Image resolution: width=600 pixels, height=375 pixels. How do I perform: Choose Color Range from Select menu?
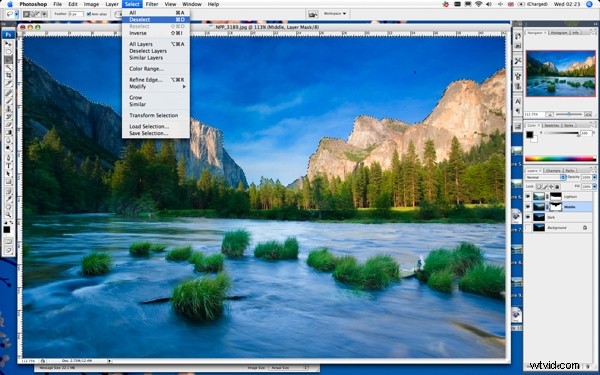pyautogui.click(x=156, y=69)
